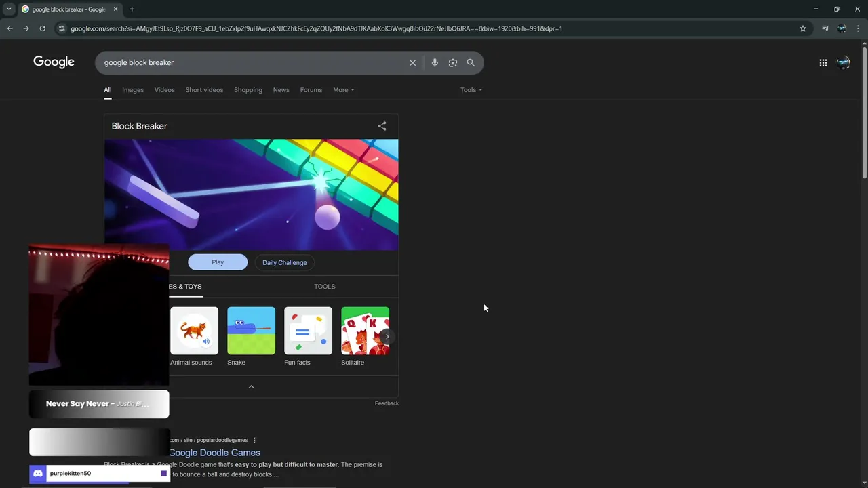The height and width of the screenshot is (488, 868).
Task: Send Feedback on the game card
Action: tap(387, 403)
